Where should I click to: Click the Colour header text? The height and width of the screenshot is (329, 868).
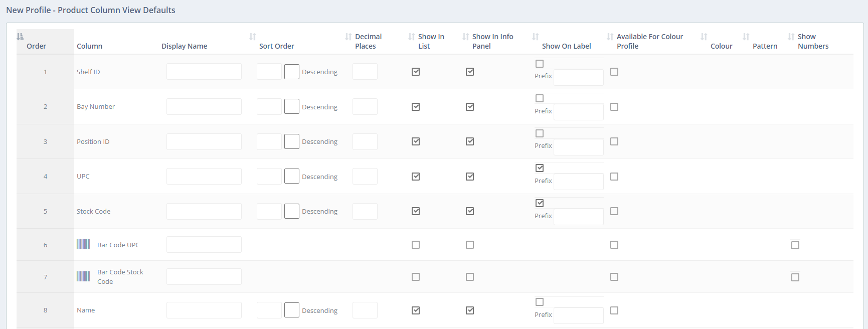[721, 46]
